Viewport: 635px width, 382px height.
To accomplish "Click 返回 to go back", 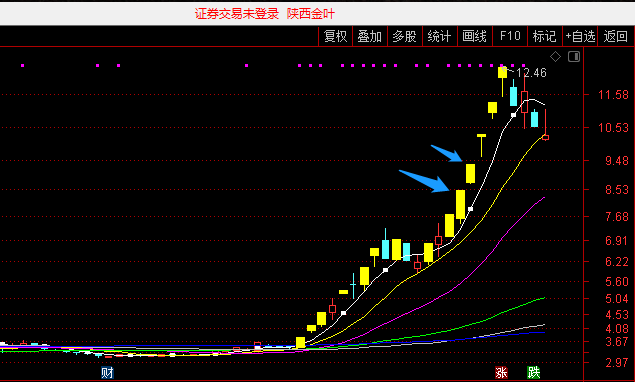I will 616,36.
